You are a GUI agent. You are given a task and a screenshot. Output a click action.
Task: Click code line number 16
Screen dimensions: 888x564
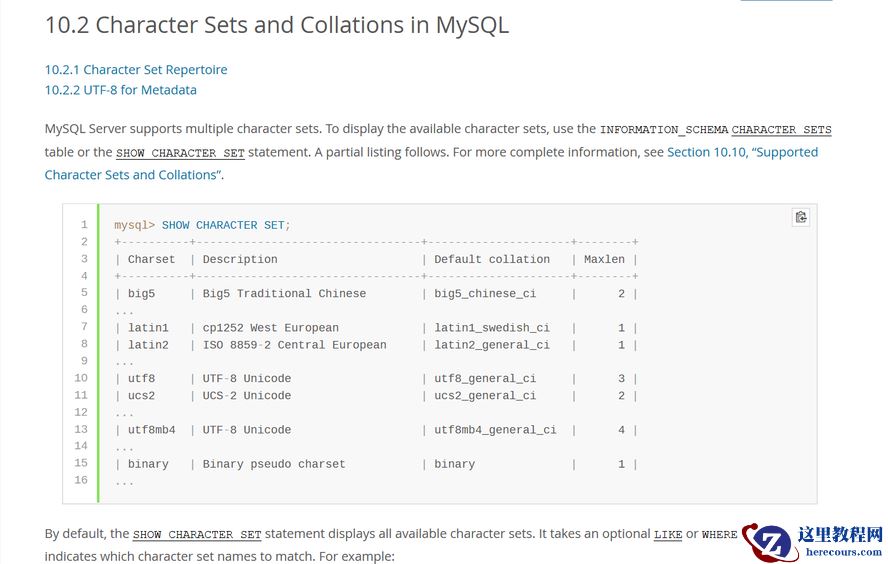[x=82, y=480]
